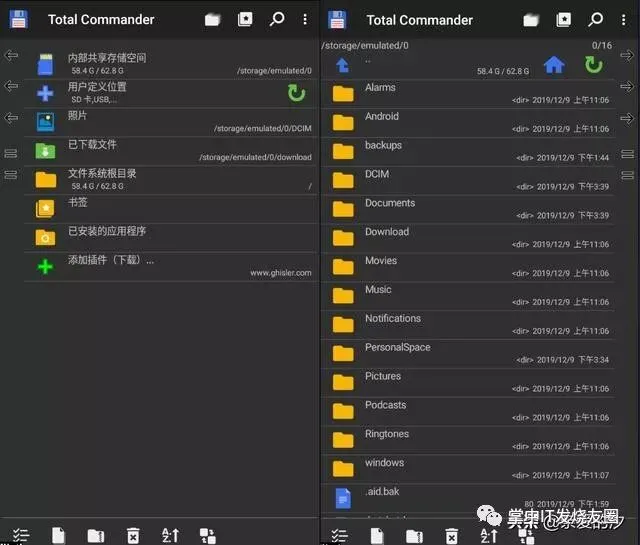Tap Total Commander floppy logo in left panel
The height and width of the screenshot is (545, 640).
18,19
